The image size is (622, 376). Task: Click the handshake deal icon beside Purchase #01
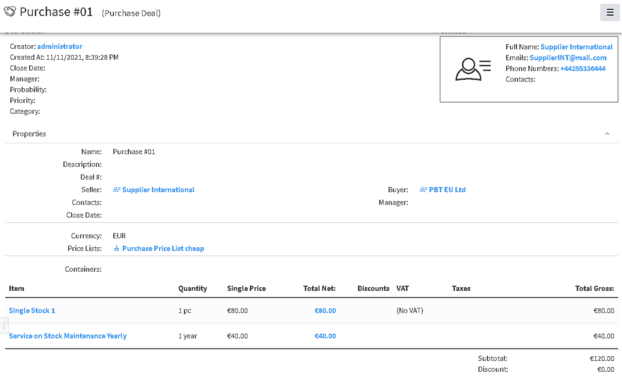(x=10, y=12)
